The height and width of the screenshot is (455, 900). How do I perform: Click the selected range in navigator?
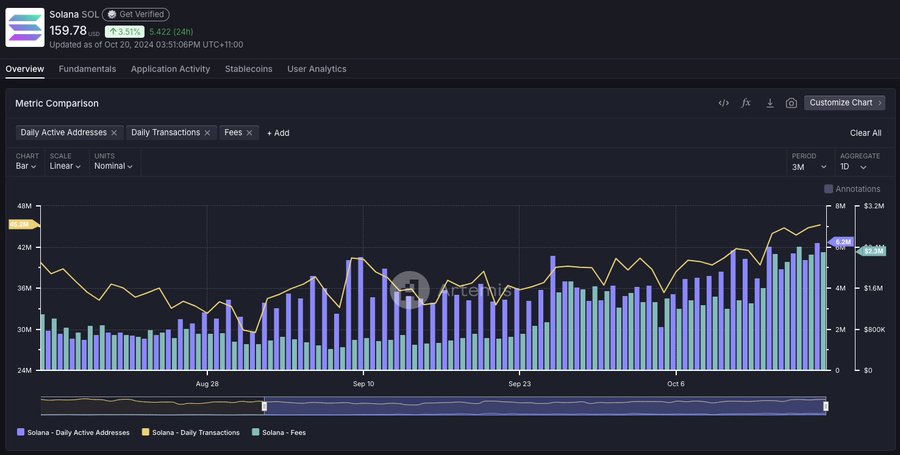coord(545,406)
